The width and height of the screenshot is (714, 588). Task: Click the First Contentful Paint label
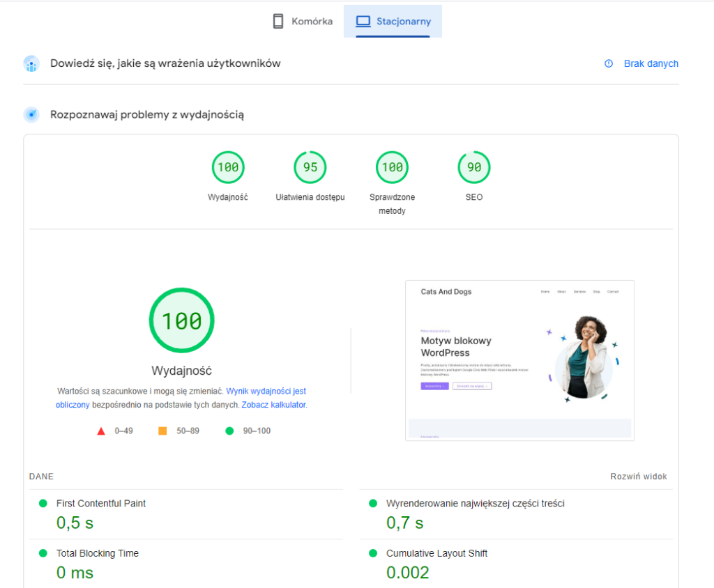pyautogui.click(x=101, y=503)
